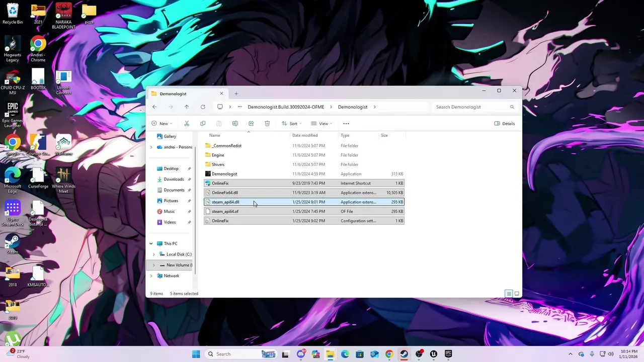The image size is (644, 362).
Task: Click Demonologist.Build.30092024-OFME breadcrumb
Action: (286, 107)
